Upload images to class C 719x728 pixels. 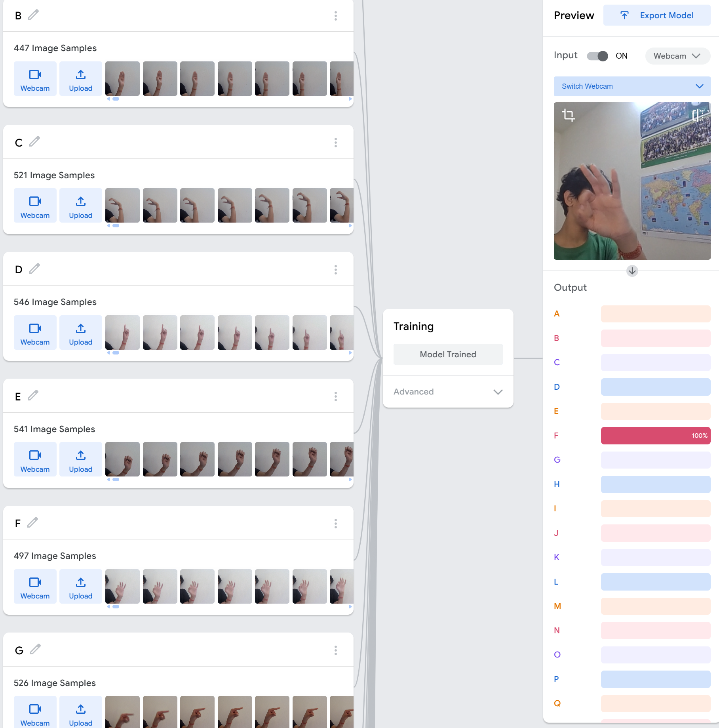click(x=81, y=206)
